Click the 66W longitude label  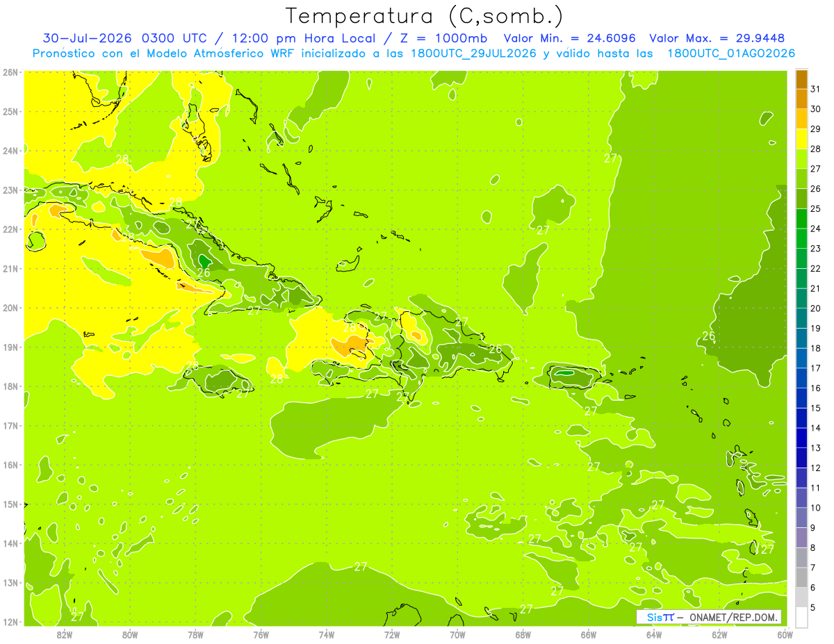coord(589,634)
